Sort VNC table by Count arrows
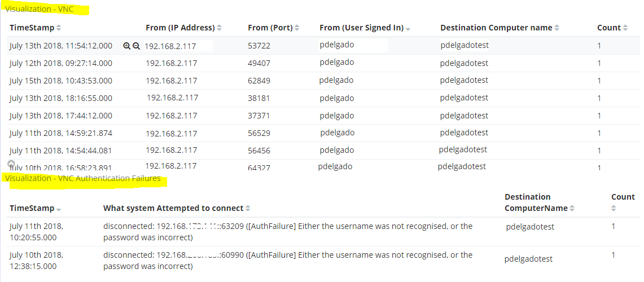This screenshot has height=282, width=644. pyautogui.click(x=625, y=28)
